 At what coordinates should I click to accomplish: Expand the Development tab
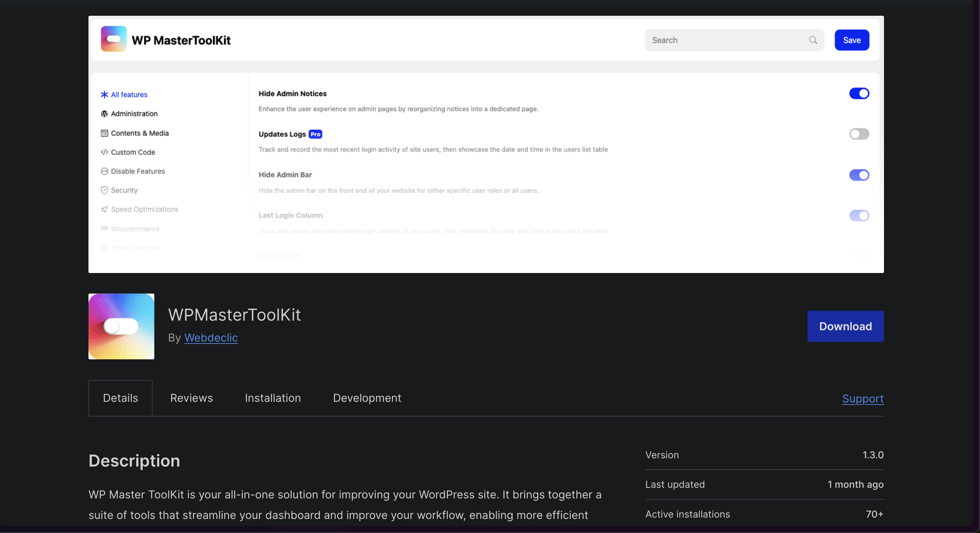[x=367, y=397]
